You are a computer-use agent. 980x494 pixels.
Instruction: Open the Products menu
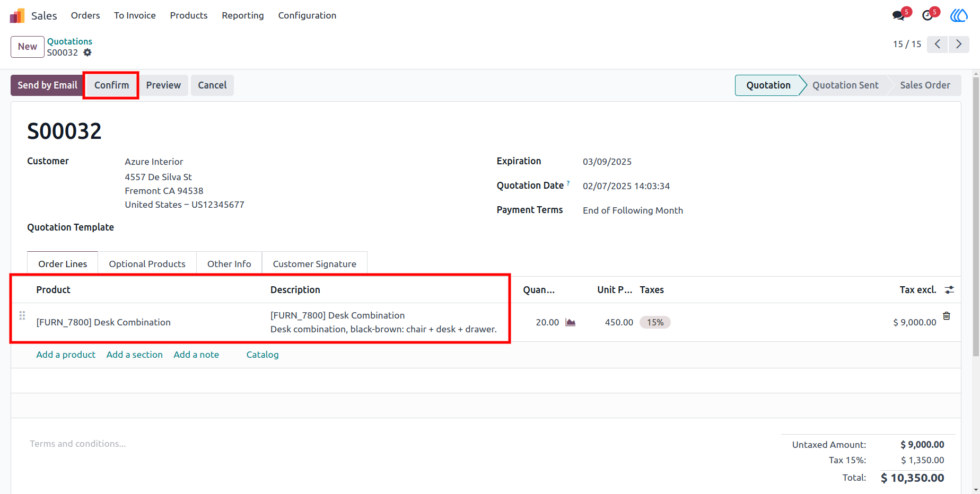189,15
